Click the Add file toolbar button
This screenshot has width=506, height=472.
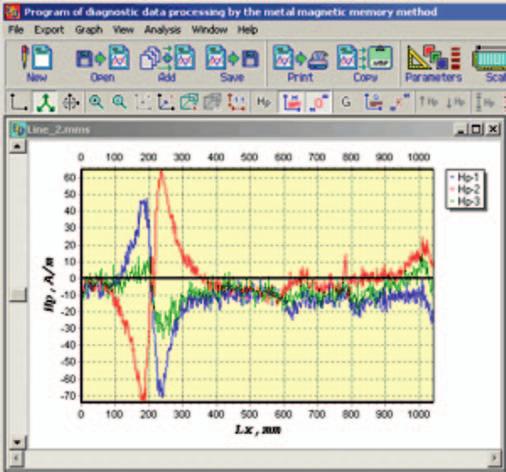tap(167, 63)
